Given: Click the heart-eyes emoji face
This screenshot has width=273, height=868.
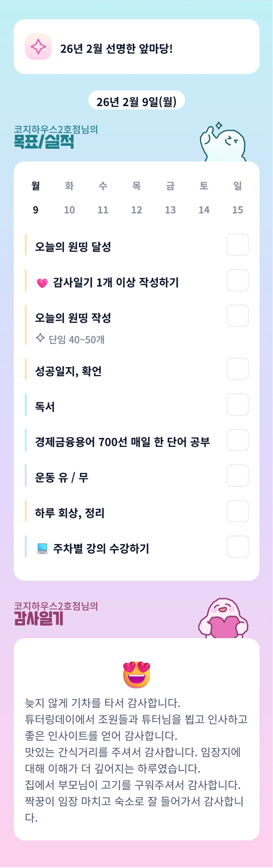Looking at the screenshot, I should (x=136, y=674).
